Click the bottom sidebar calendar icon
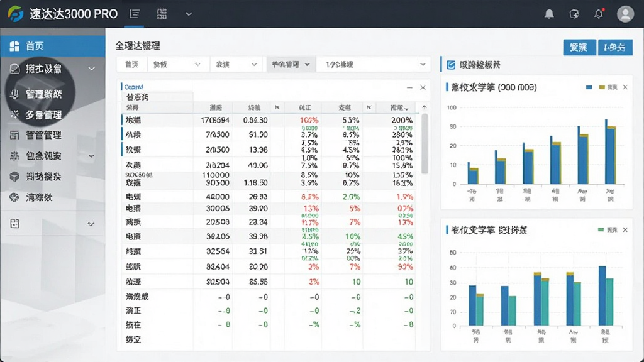 click(x=15, y=224)
